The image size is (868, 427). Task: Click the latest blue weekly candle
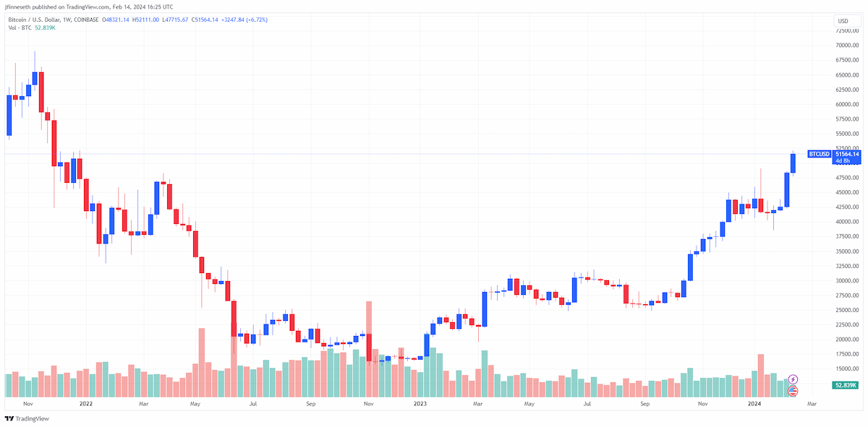click(x=793, y=163)
